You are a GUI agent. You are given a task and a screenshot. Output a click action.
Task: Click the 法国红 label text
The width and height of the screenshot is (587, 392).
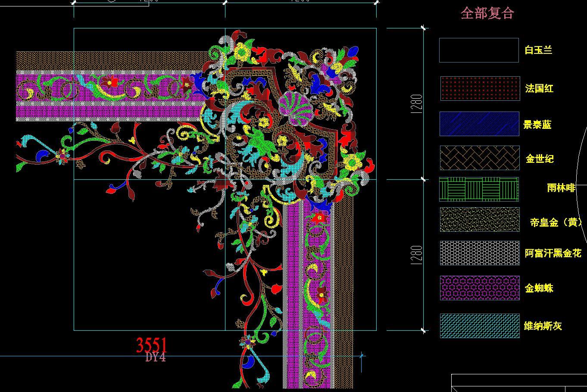tap(539, 88)
